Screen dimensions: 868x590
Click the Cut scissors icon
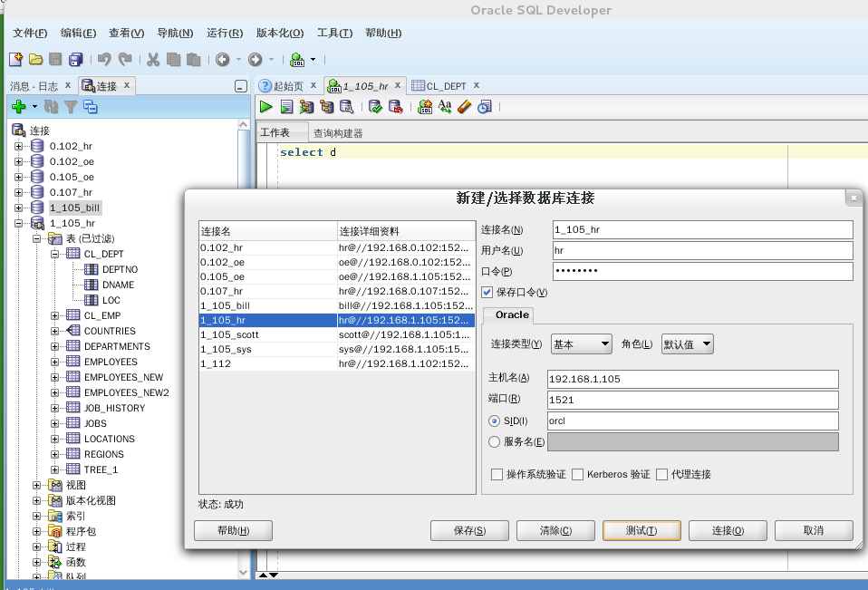[153, 59]
